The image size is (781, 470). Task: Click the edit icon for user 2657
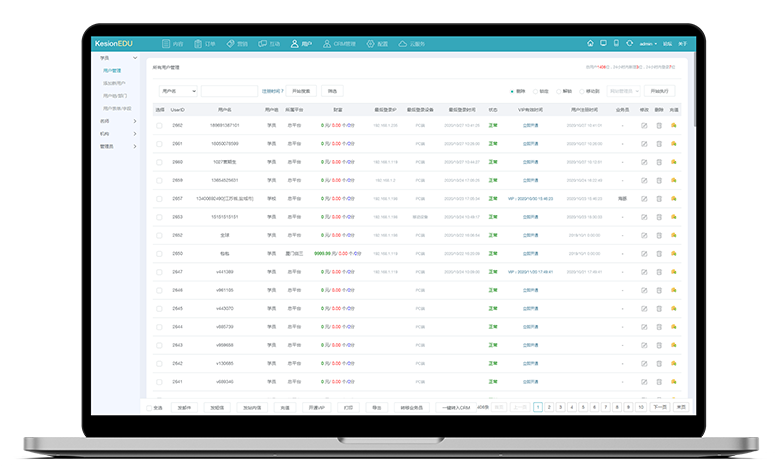645,198
